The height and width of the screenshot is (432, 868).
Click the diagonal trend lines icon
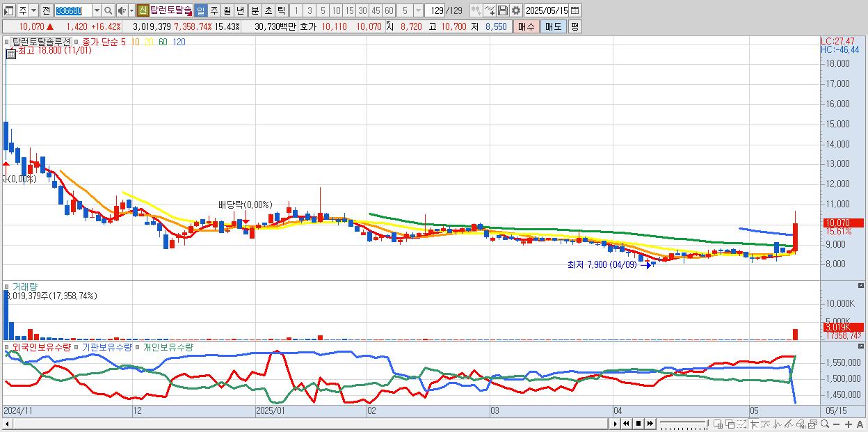(790, 424)
